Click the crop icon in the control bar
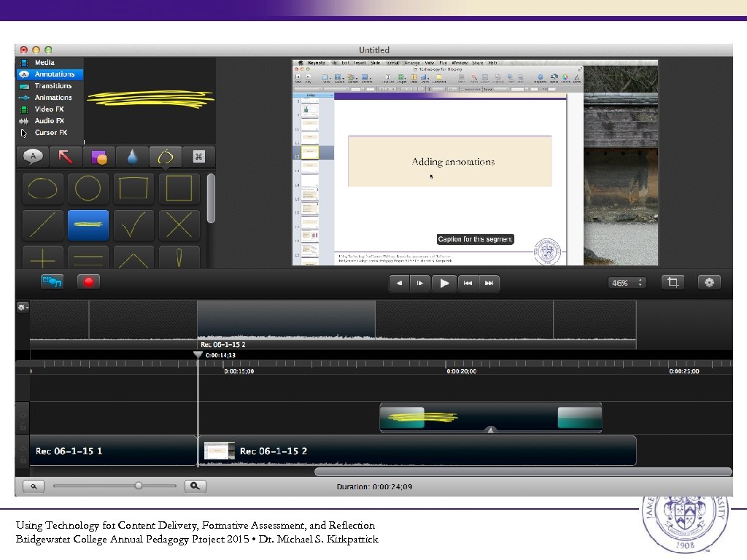Screen dimensions: 747x560 [672, 281]
